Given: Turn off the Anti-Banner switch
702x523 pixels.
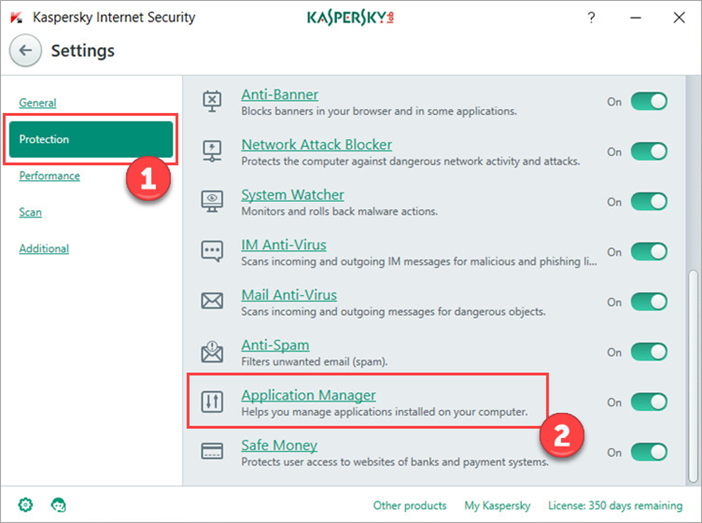Looking at the screenshot, I should point(649,102).
